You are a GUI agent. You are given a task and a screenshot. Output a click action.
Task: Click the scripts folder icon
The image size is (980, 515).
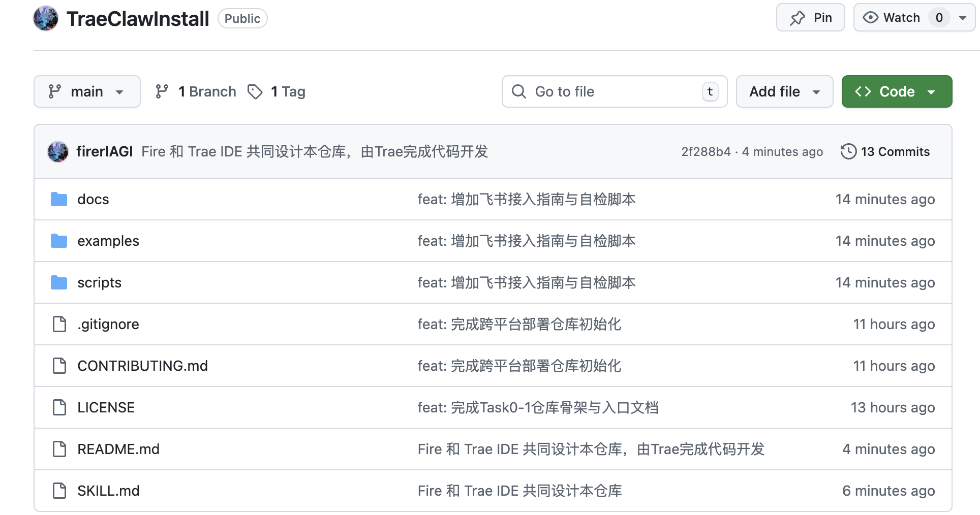[59, 282]
